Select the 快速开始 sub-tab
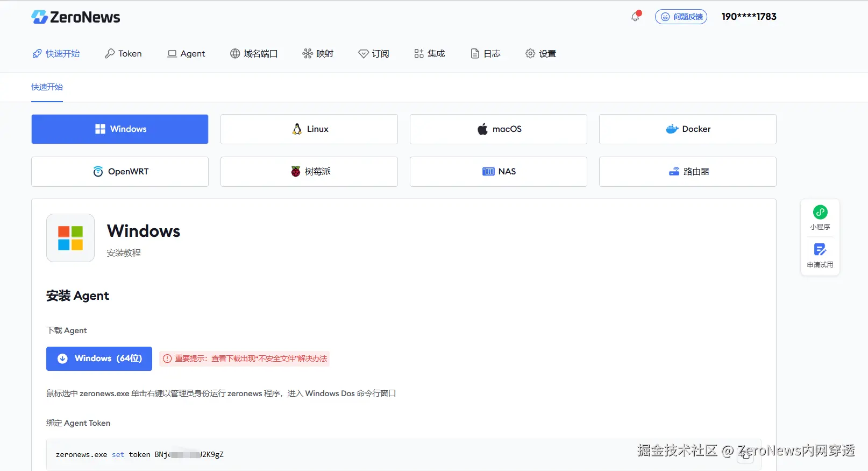This screenshot has height=471, width=868. [47, 87]
